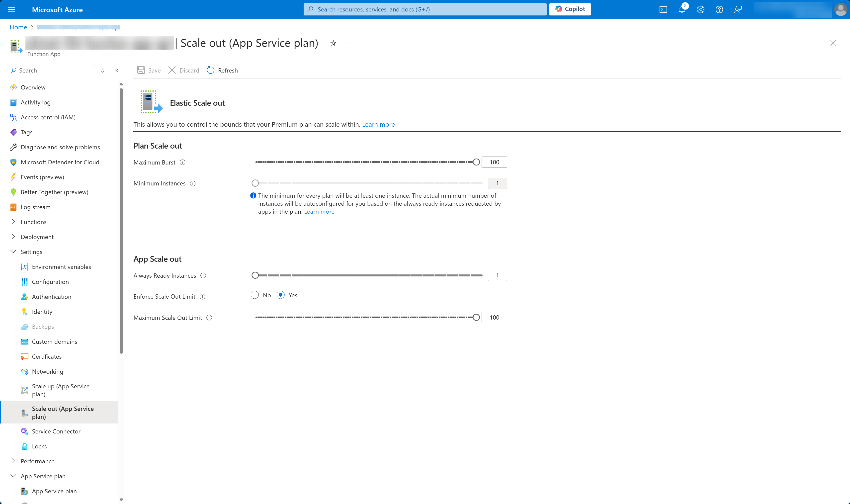Add this page to favorites with the star
The height and width of the screenshot is (504, 850).
tap(333, 43)
